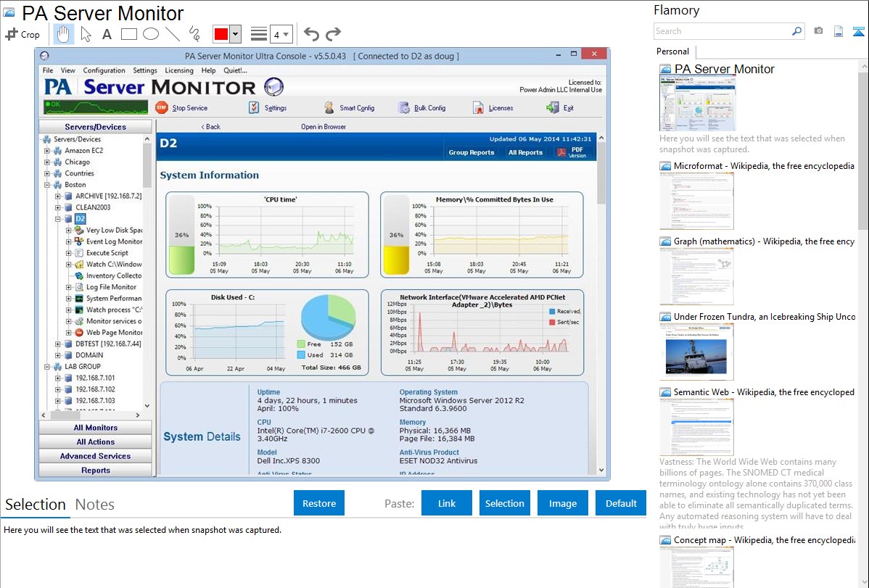Viewport: 869px width, 588px height.
Task: Click the Exit toolbar button
Action: click(x=560, y=107)
